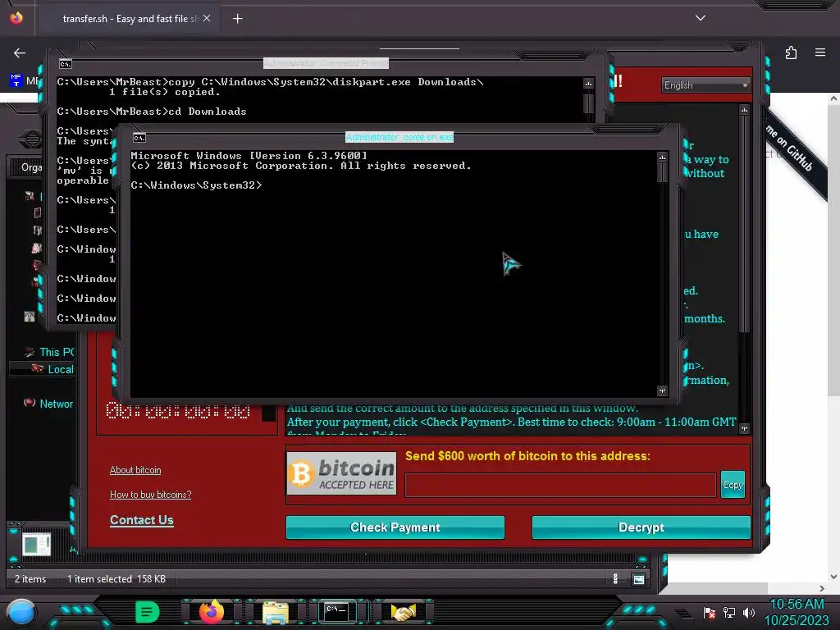Select the transfer.sh tab
The height and width of the screenshot is (630, 840).
(130, 19)
